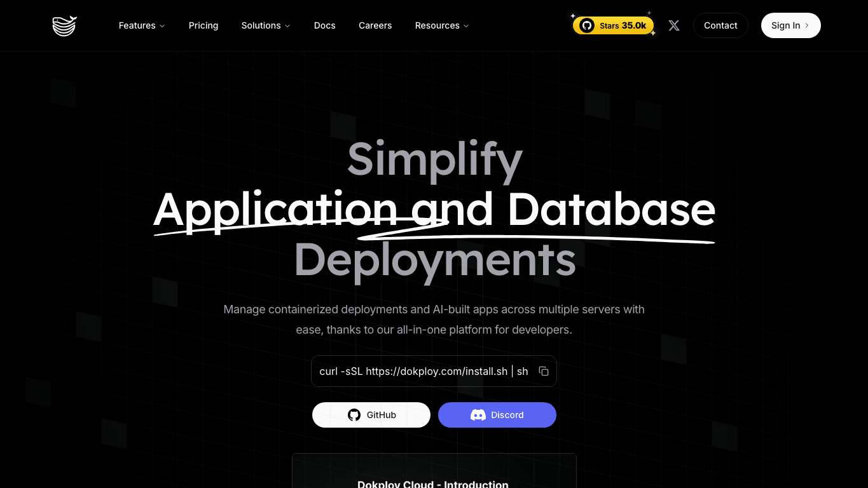The height and width of the screenshot is (488, 868).
Task: Select the curl install command text
Action: (x=424, y=371)
